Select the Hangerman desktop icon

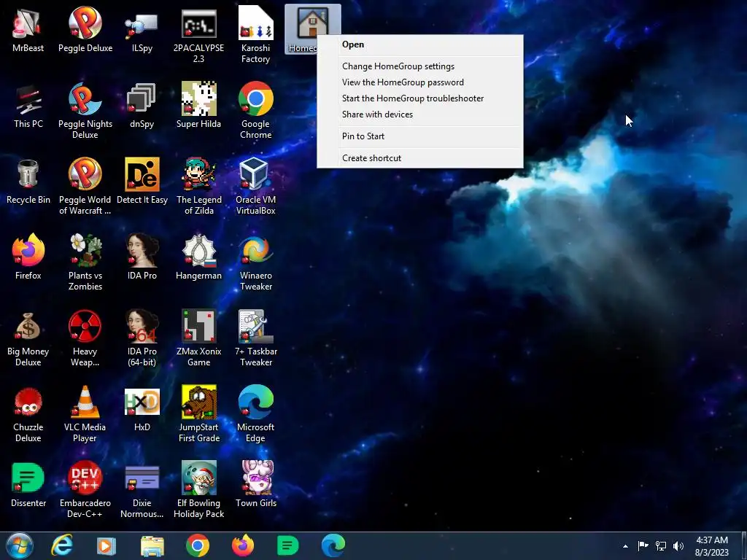point(198,257)
